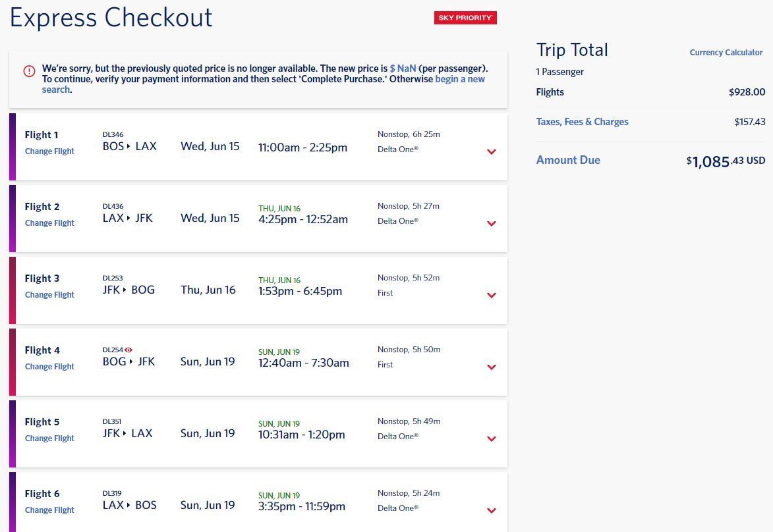Click the red-eye icon next to DL254
Viewport: 773px width, 532px height.
point(129,350)
